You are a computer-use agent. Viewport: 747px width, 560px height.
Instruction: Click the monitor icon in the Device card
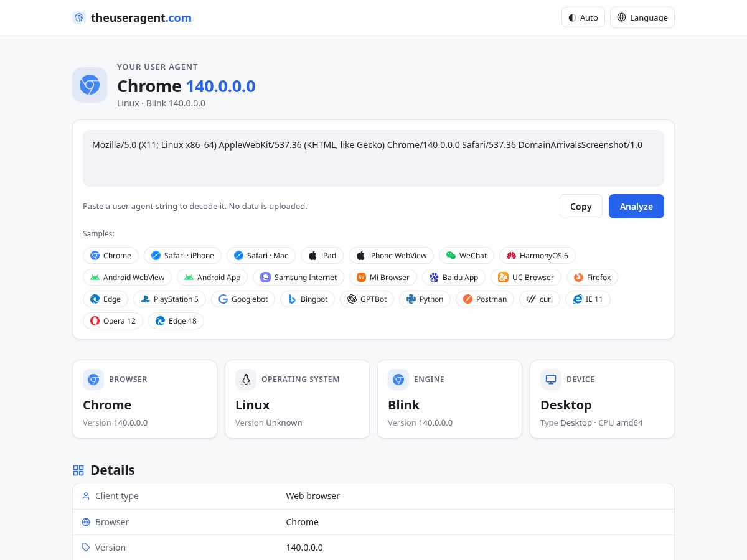551,380
